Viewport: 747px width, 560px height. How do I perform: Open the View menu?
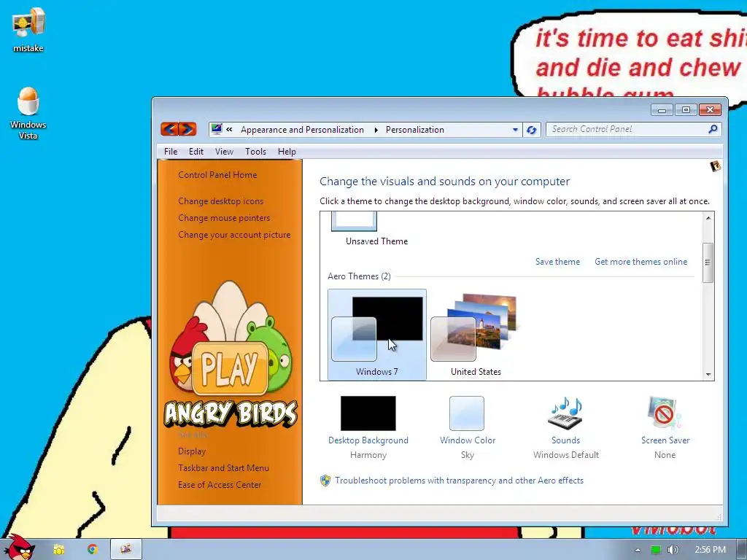224,152
